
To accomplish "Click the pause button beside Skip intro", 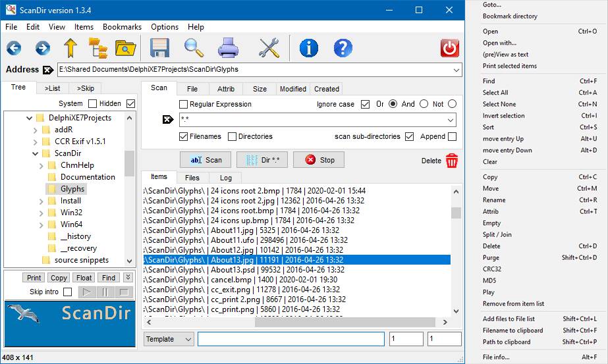I will (x=105, y=292).
